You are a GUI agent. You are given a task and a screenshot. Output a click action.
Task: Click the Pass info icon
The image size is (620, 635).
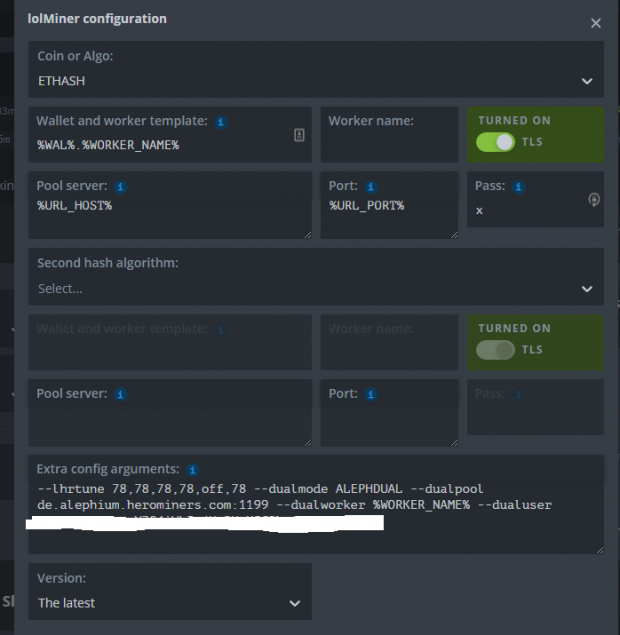519,186
